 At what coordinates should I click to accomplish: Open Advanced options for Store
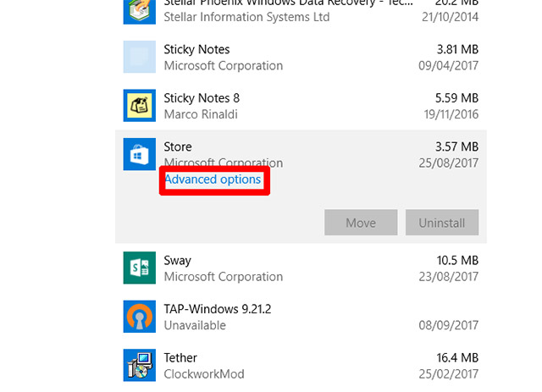point(213,179)
